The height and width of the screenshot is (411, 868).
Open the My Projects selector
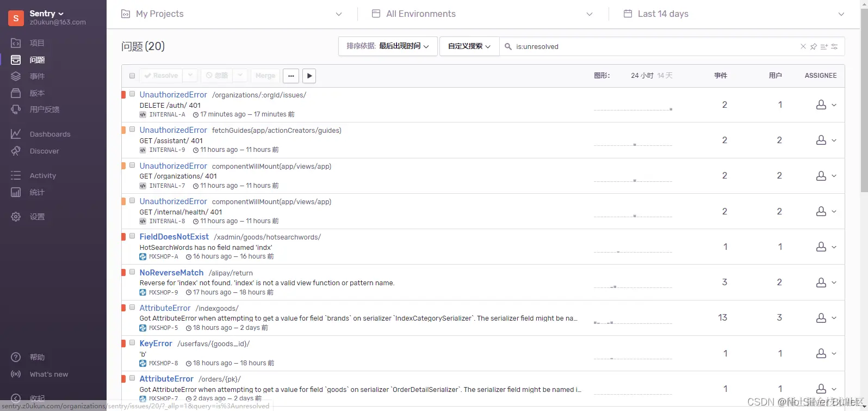click(232, 14)
